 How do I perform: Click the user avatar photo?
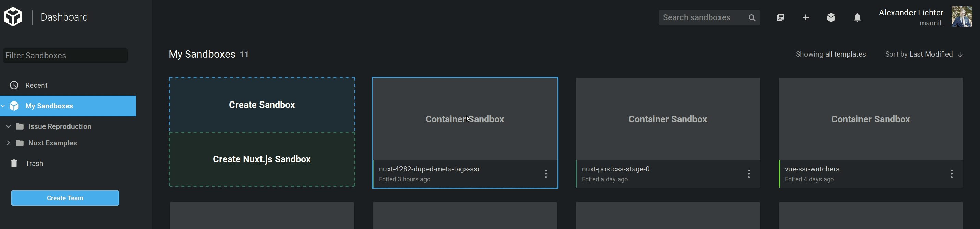click(962, 17)
